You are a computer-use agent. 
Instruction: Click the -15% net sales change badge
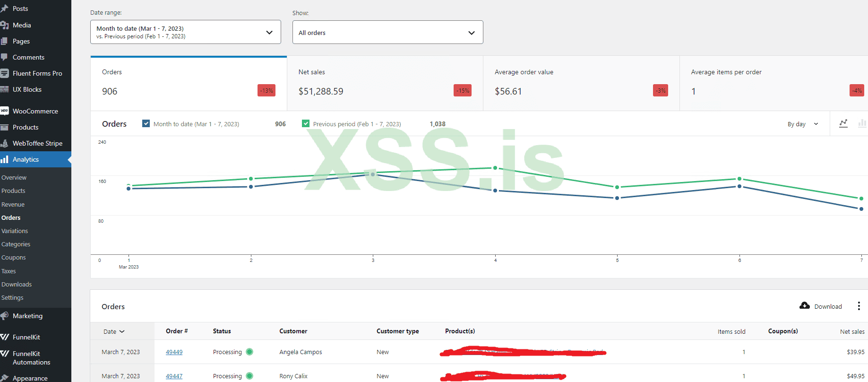tap(463, 90)
